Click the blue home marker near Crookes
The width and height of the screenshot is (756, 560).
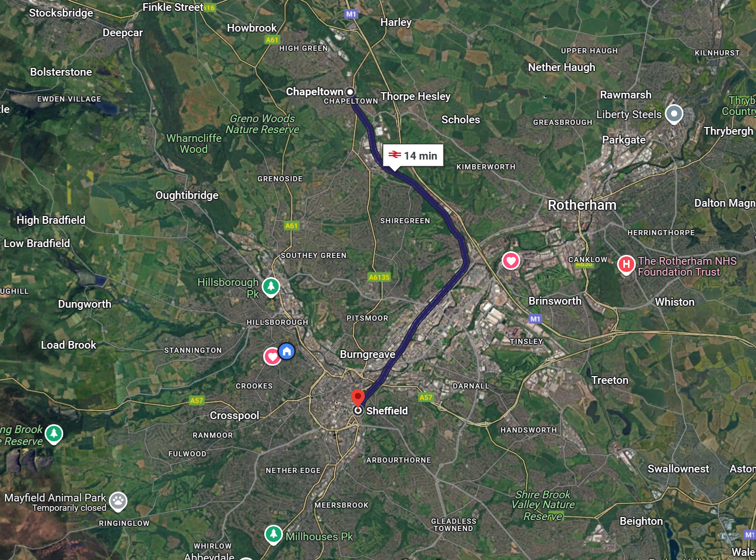click(287, 351)
